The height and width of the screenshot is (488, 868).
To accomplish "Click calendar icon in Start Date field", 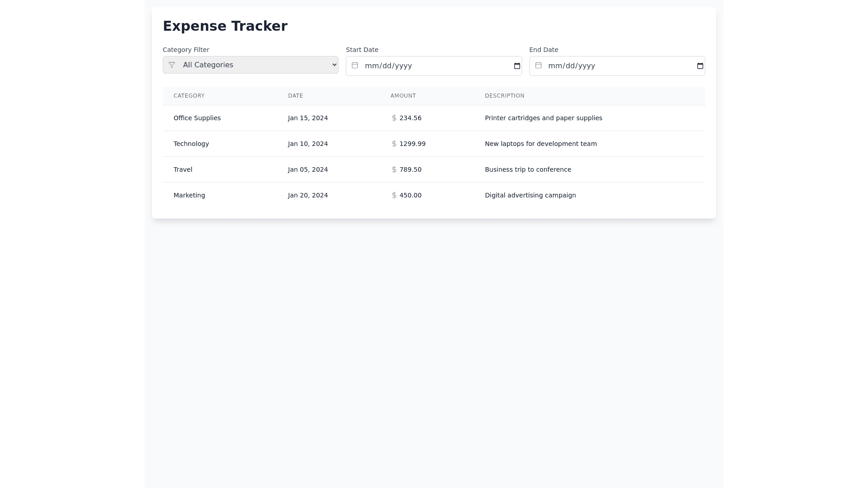I will click(355, 66).
